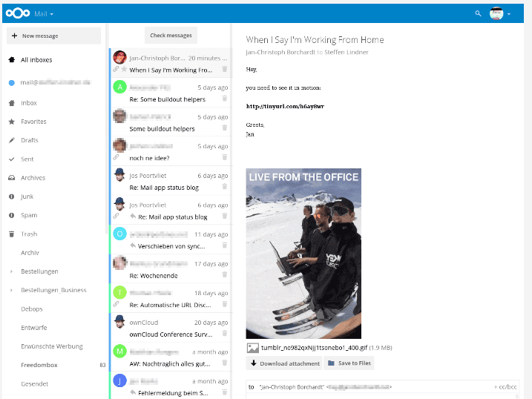The height and width of the screenshot is (399, 532).
Task: Compose with the New message button
Action: tap(53, 36)
